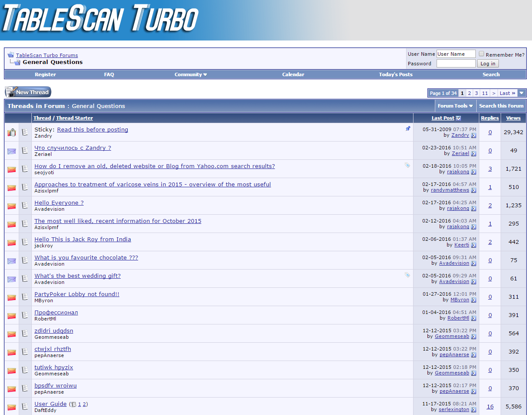The width and height of the screenshot is (532, 415).
Task: Open Search in the navigation bar
Action: click(x=491, y=74)
